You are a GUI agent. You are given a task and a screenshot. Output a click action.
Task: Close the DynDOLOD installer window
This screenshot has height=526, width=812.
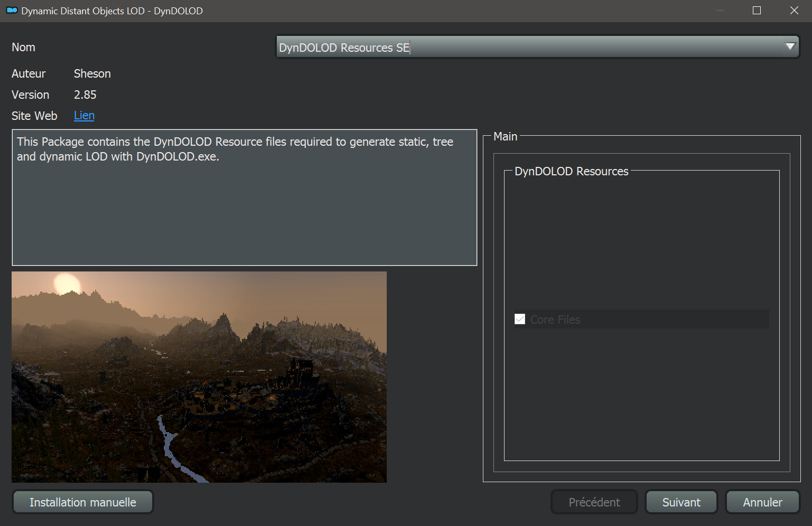tap(794, 11)
